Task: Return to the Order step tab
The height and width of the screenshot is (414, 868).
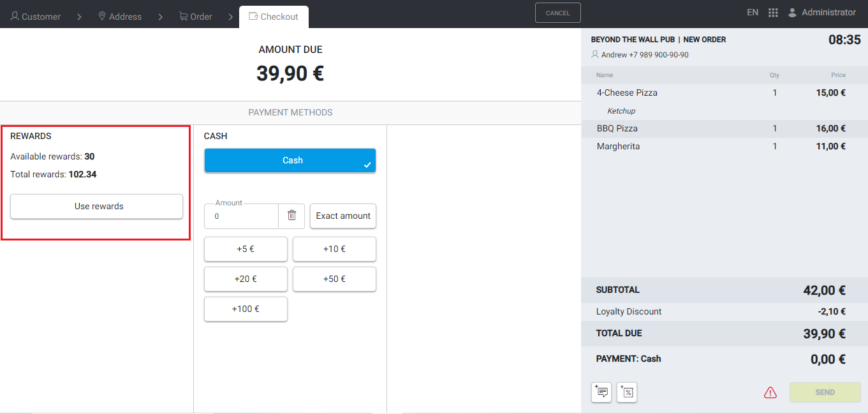Action: tap(195, 17)
